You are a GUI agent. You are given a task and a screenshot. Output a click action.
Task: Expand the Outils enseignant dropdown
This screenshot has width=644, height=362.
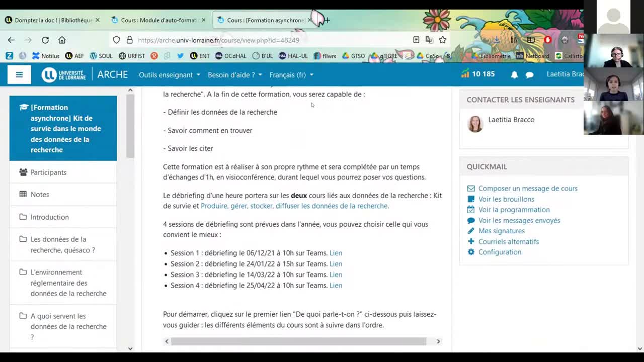pos(170,75)
